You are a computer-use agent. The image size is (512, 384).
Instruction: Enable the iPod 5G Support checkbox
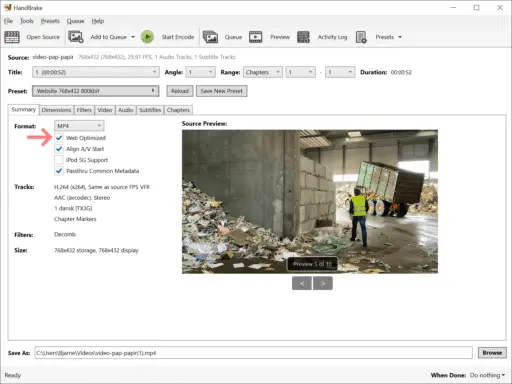[x=59, y=160]
